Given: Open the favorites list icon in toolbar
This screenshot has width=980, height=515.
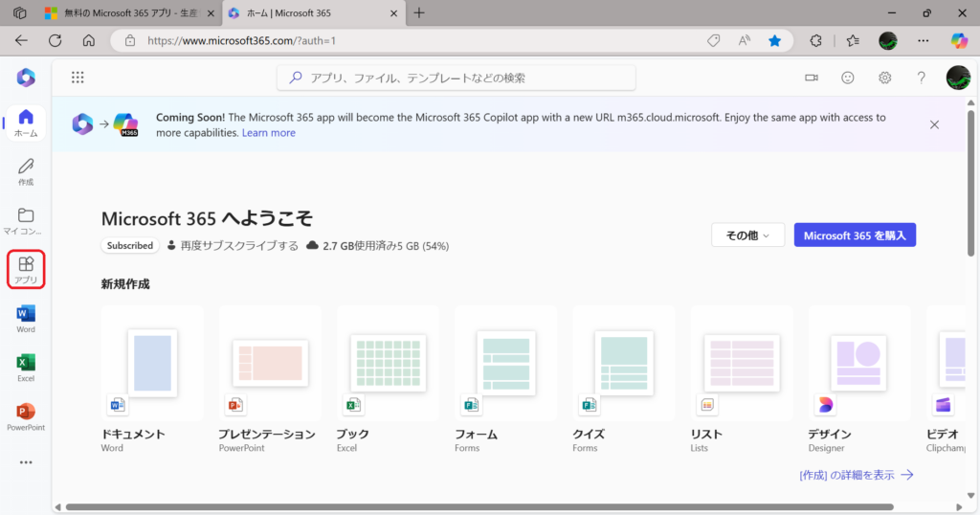Looking at the screenshot, I should [853, 40].
